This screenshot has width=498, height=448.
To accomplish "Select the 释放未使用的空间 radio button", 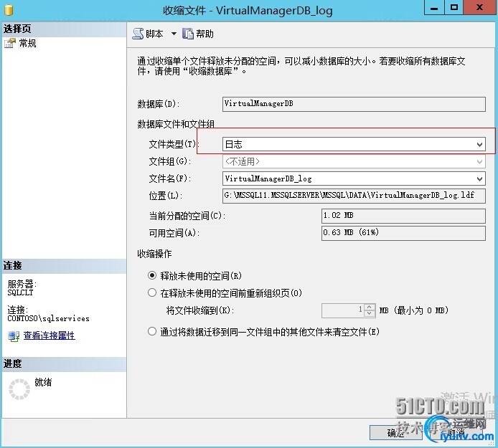I will [152, 275].
